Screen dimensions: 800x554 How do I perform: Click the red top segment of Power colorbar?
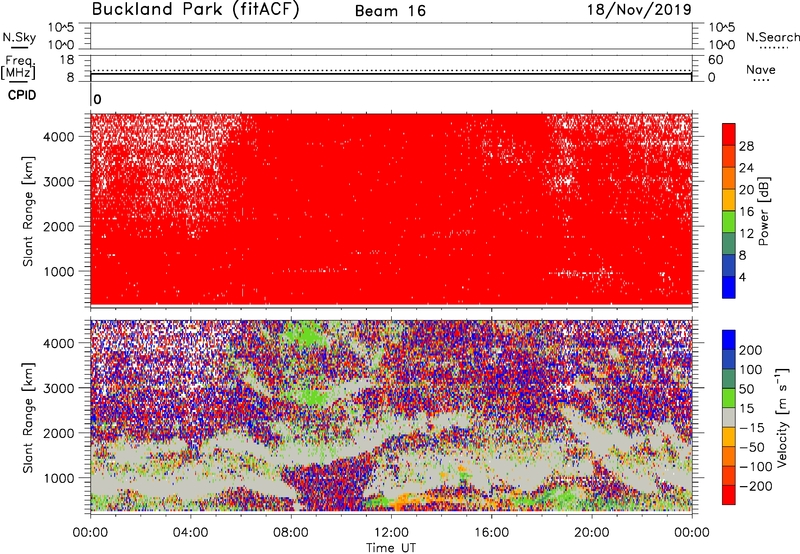coord(729,134)
